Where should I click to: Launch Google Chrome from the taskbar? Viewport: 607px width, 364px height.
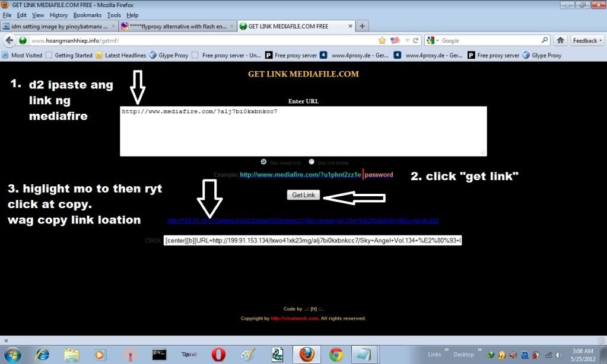(x=336, y=355)
